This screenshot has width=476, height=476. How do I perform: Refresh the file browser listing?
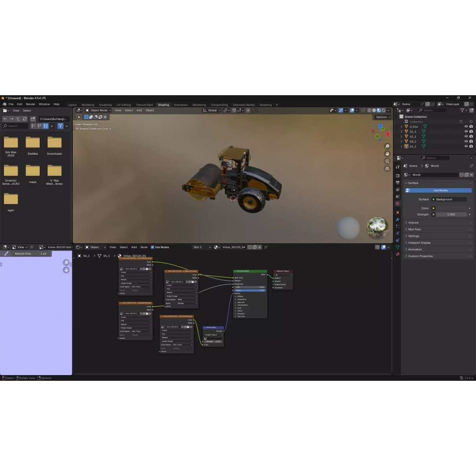tap(25, 119)
